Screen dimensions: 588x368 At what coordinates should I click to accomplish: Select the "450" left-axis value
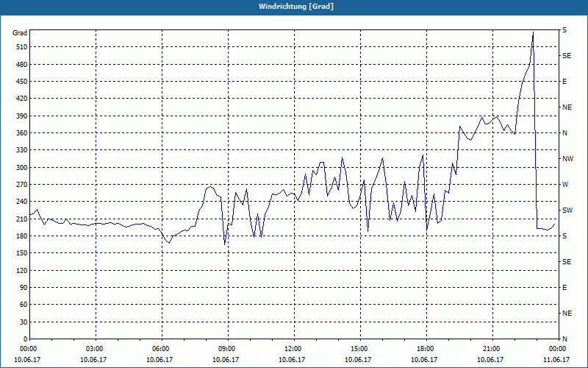(x=21, y=82)
